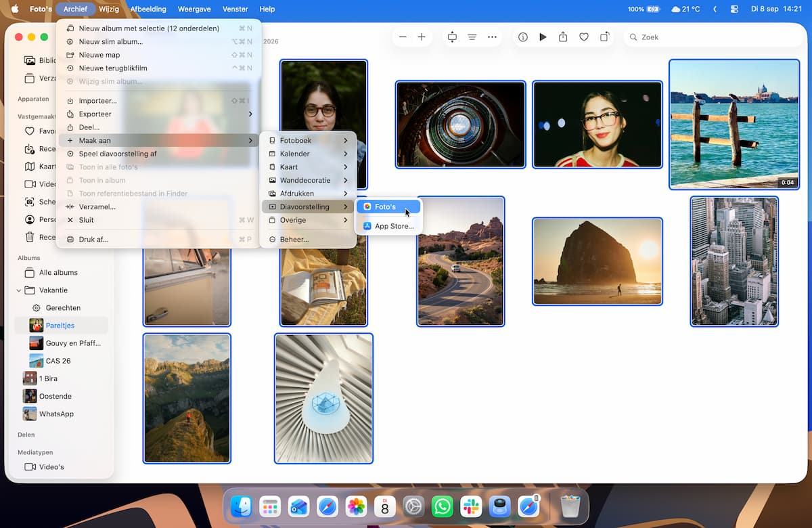Zoom out thumbnails with the minus button
The height and width of the screenshot is (528, 812).
(x=403, y=37)
